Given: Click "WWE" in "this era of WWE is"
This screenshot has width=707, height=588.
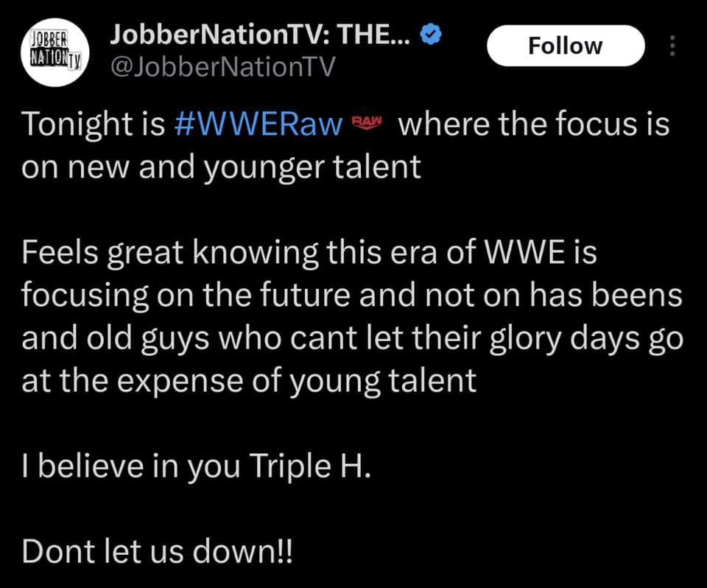Looking at the screenshot, I should 524,253.
